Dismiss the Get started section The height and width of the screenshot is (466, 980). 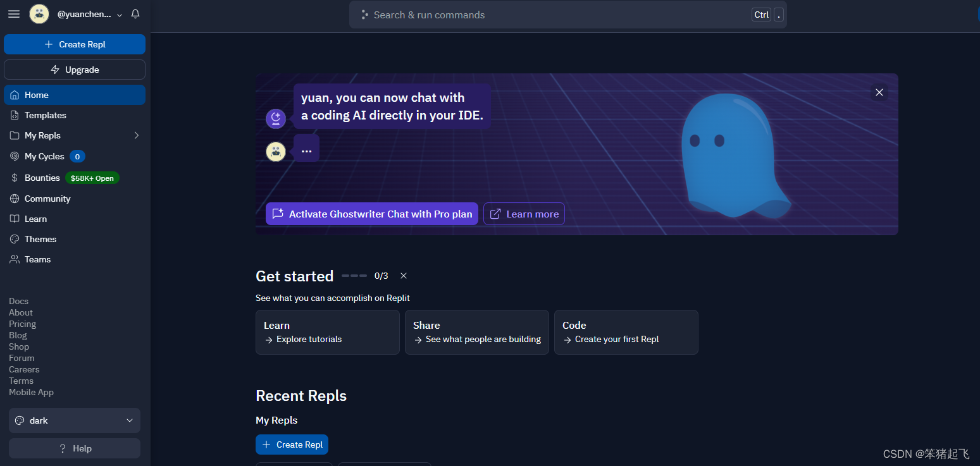[x=404, y=276]
